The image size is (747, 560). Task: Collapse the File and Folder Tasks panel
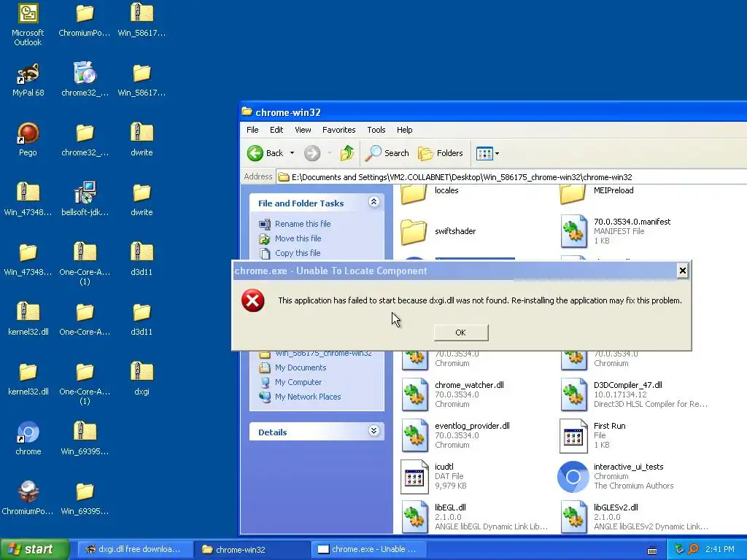(374, 202)
